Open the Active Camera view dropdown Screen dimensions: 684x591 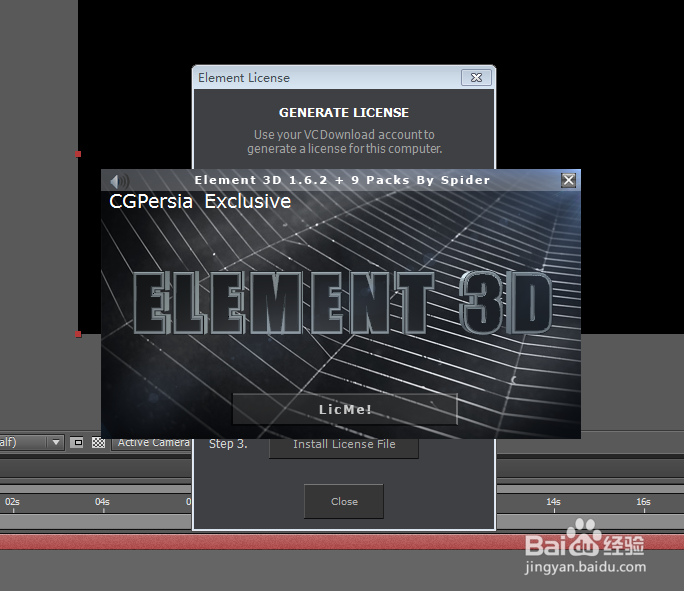(151, 443)
